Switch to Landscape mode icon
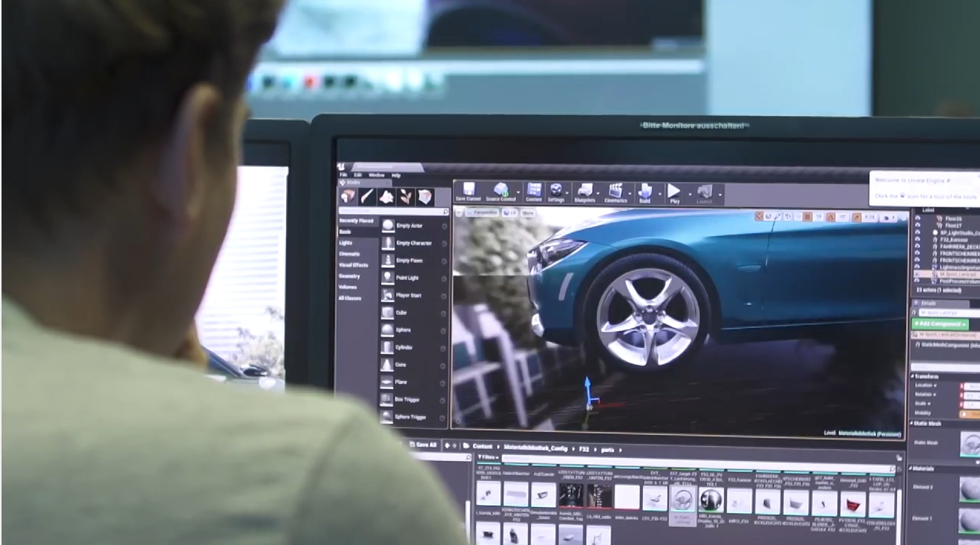980x545 pixels. point(386,196)
